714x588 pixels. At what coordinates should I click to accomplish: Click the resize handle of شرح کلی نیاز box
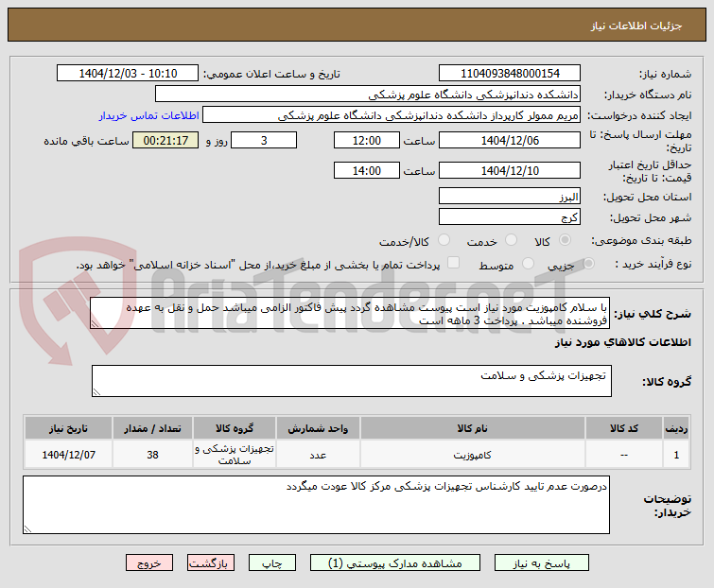[x=96, y=323]
